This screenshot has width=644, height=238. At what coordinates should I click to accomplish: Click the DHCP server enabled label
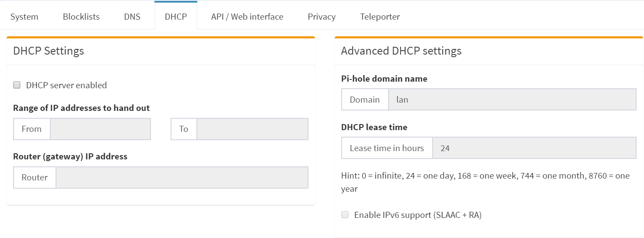coord(66,85)
